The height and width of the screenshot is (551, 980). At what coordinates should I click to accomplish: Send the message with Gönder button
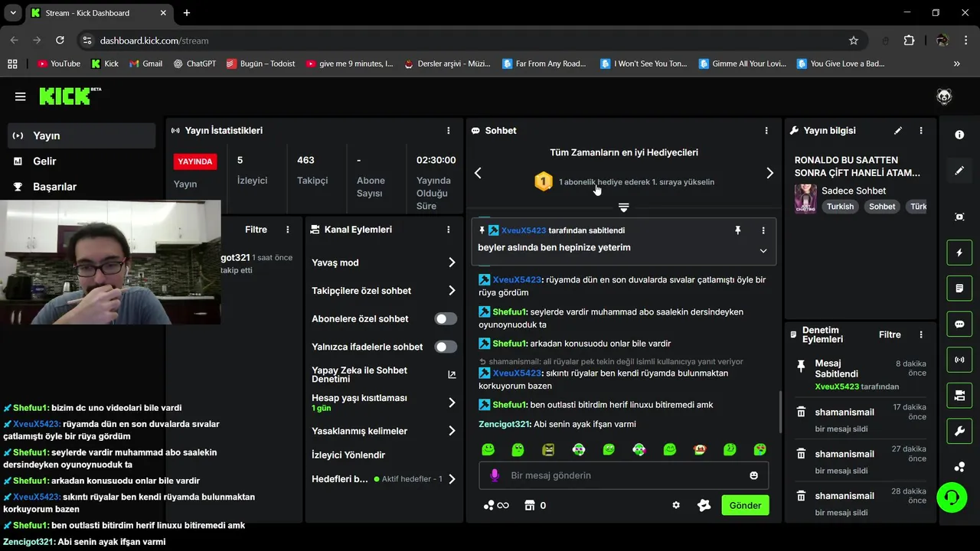(745, 505)
